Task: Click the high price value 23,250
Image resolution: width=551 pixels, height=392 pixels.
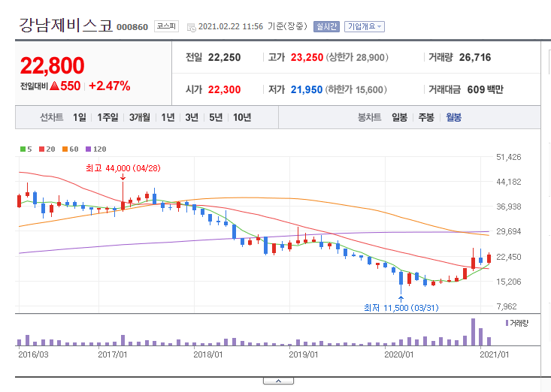Action: [x=307, y=58]
